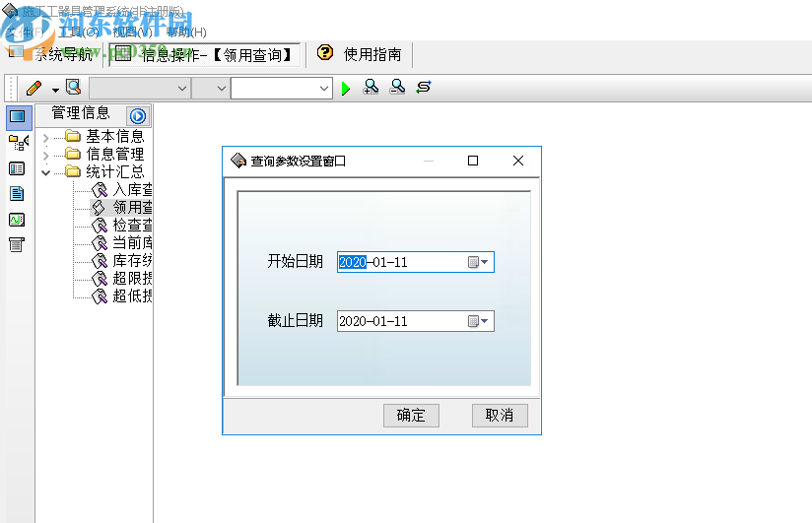Screen dimensions: 812x523
Task: Select the list form icon in left sidebar
Action: tap(17, 168)
